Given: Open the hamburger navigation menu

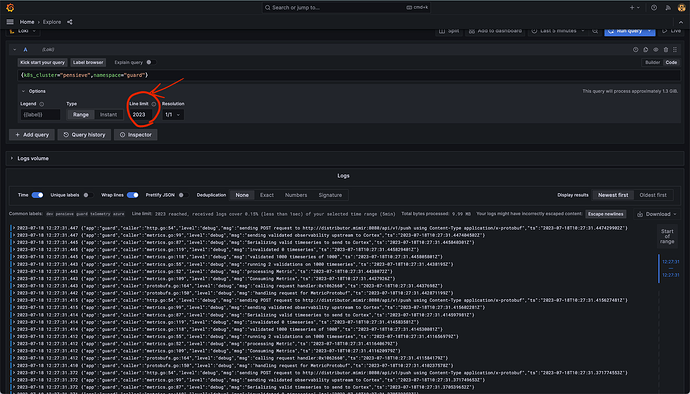Looking at the screenshot, I should [x=10, y=22].
